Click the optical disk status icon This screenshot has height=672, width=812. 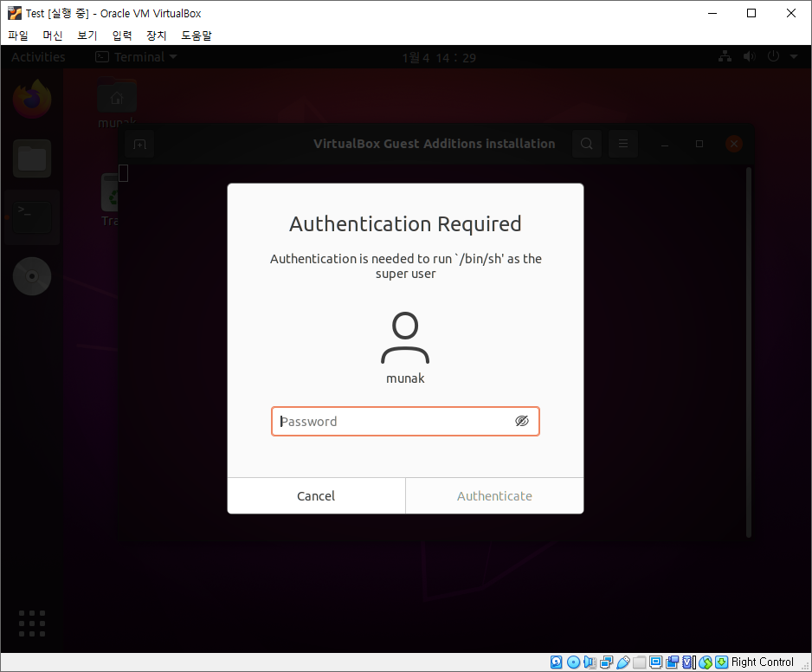pos(573,662)
